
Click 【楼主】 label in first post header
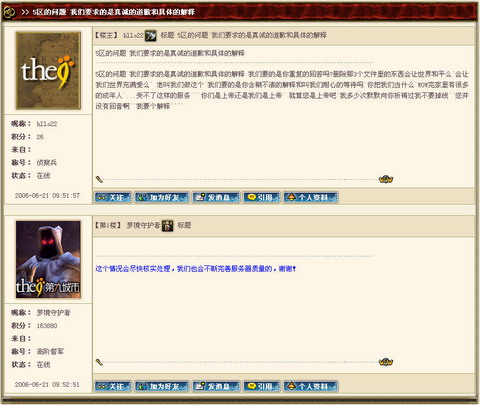107,35
